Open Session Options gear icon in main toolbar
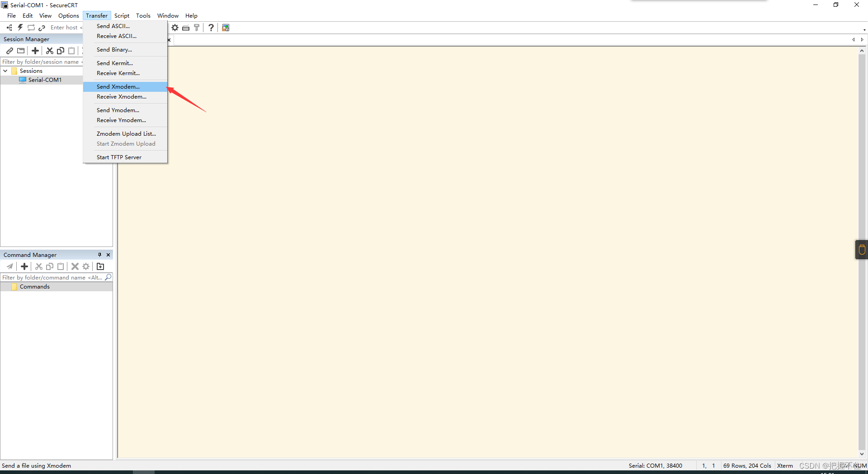The width and height of the screenshot is (868, 474). [x=175, y=28]
